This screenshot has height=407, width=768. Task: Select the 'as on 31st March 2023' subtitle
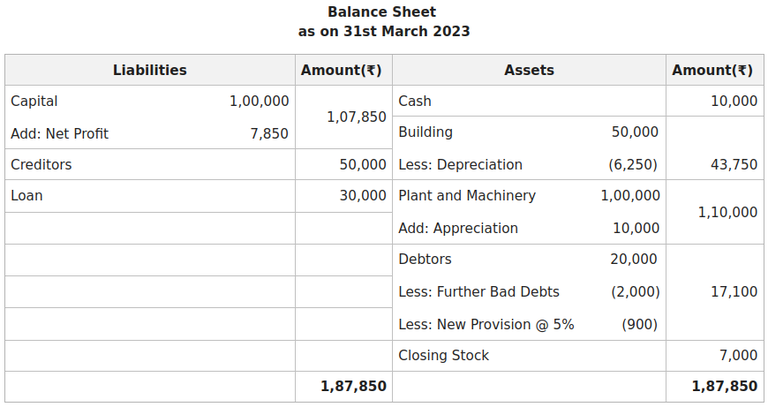click(x=384, y=31)
